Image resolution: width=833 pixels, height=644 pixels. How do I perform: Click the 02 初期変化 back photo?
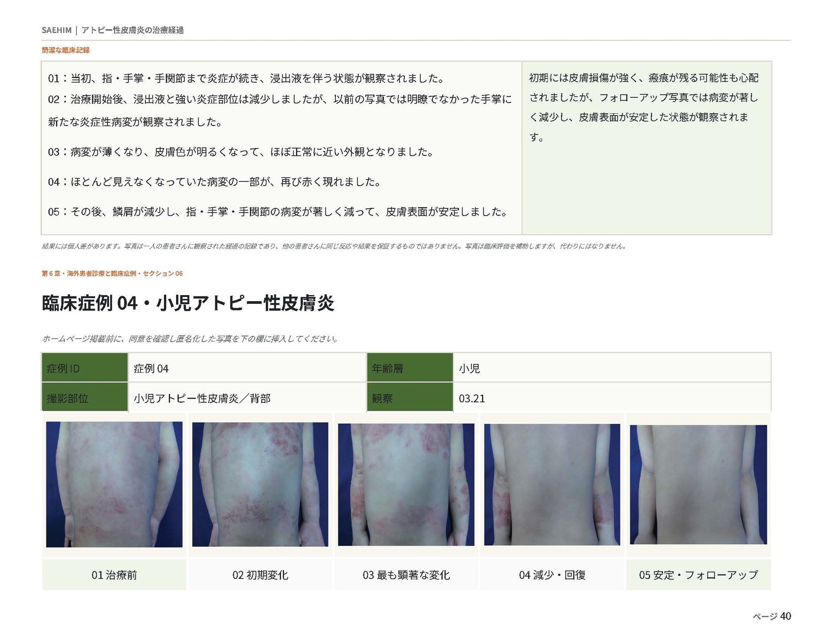click(260, 484)
